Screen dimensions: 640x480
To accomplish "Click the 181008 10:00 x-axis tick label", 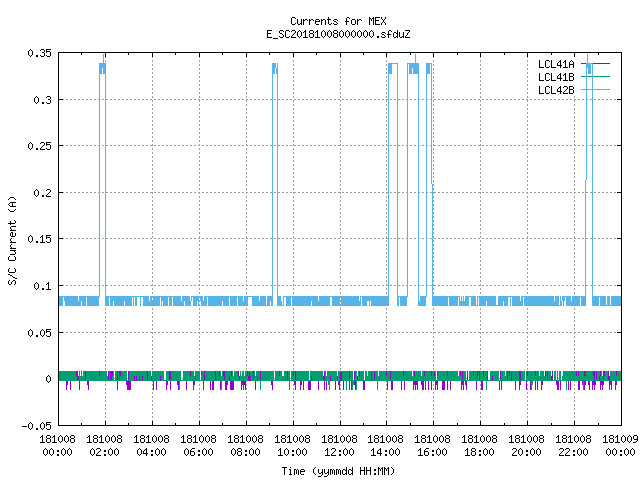I will click(292, 446).
